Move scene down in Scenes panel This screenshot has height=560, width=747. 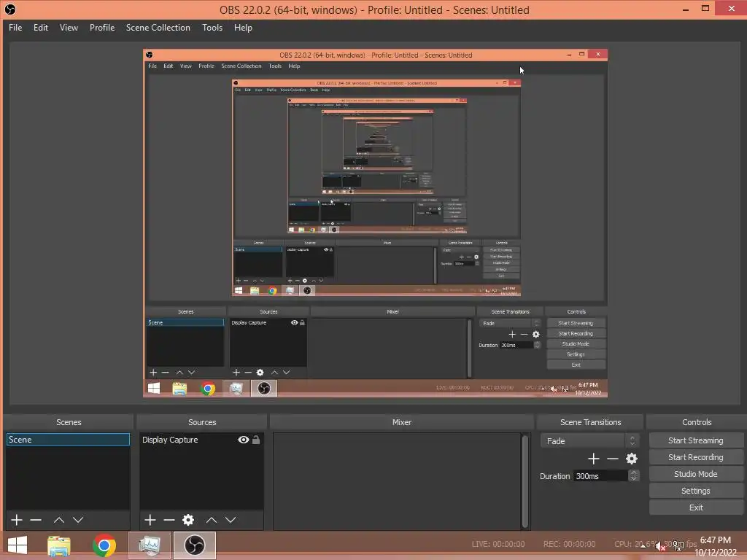click(78, 519)
